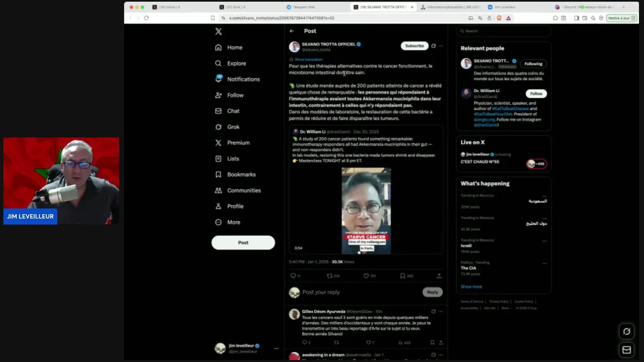Open more options on Gilles Déom reply
The height and width of the screenshot is (362, 644).
(x=441, y=312)
